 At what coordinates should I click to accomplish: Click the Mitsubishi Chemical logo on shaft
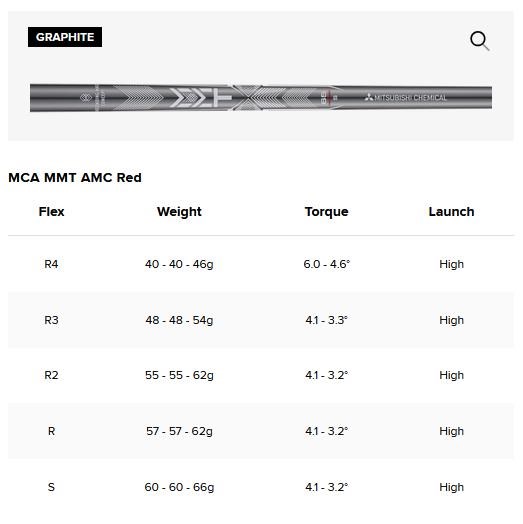(x=405, y=98)
